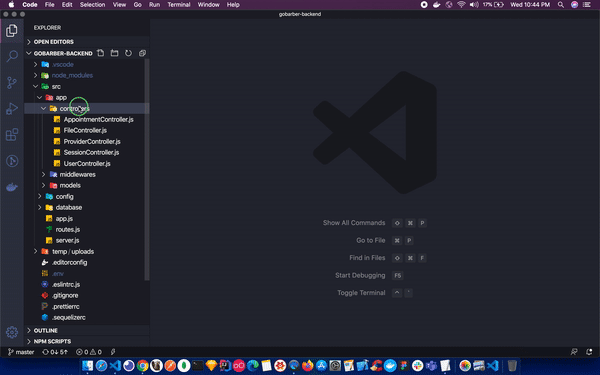The width and height of the screenshot is (600, 375).
Task: Open Finder from the Dock
Action: tap(88, 366)
